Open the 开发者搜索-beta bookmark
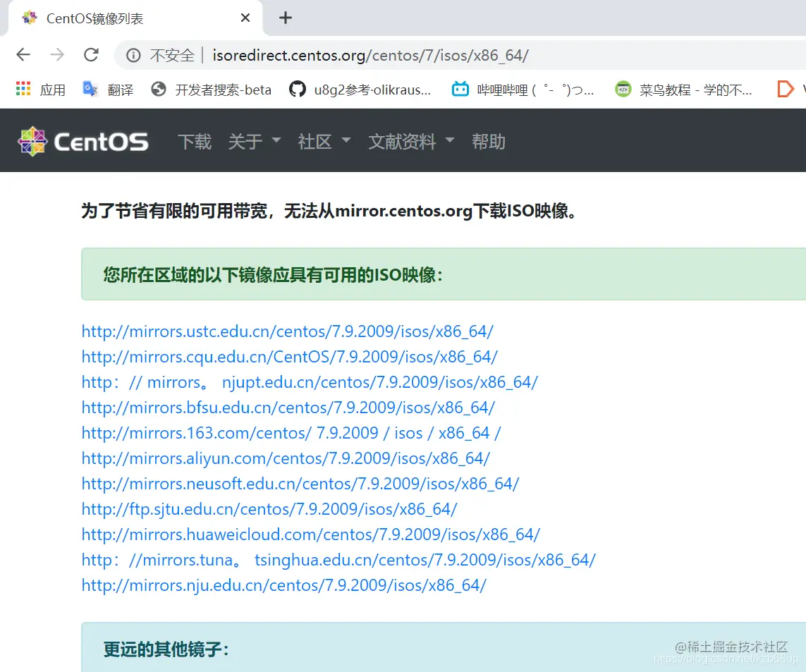This screenshot has width=806, height=672. click(x=212, y=90)
